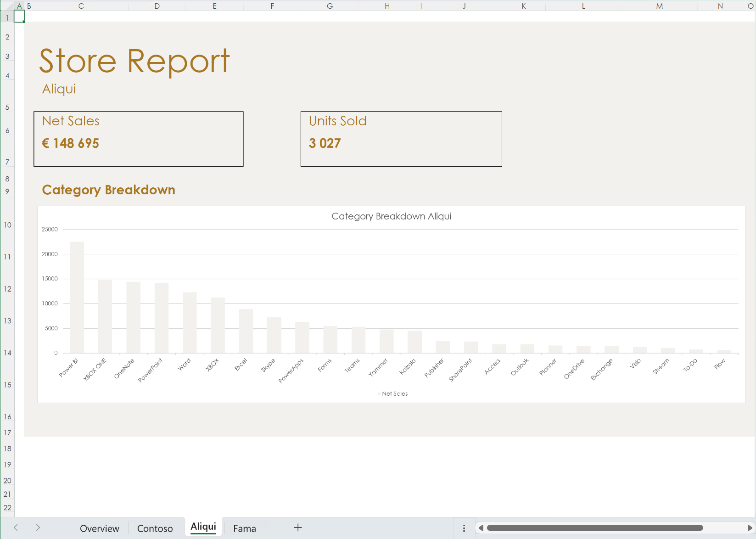Click the Units Sold label

[337, 121]
